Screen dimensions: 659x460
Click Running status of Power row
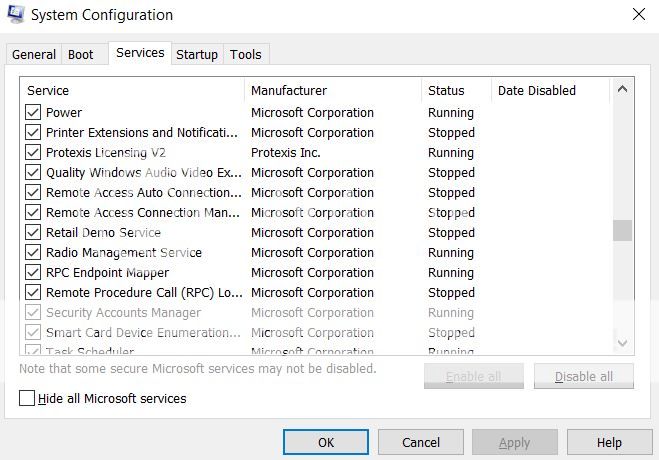451,113
